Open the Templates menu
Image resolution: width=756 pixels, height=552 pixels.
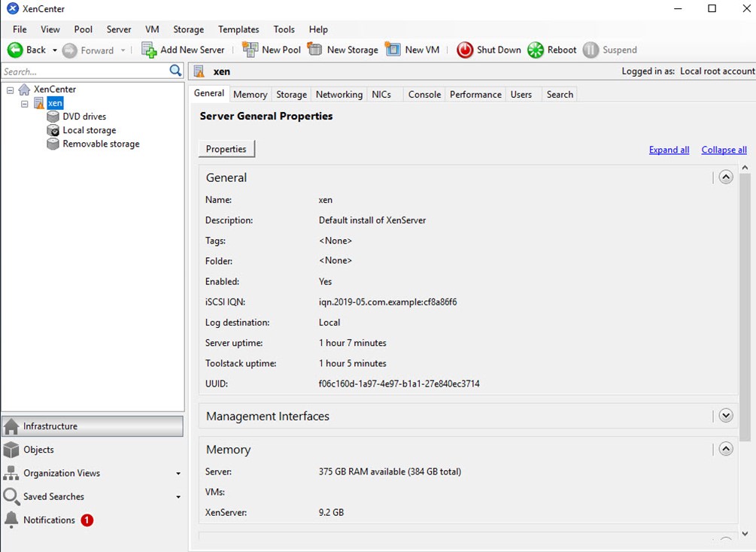[238, 29]
